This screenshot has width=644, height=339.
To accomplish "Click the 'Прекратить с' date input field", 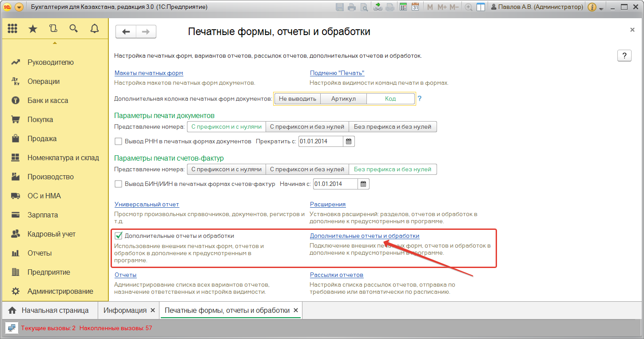I will coord(320,142).
